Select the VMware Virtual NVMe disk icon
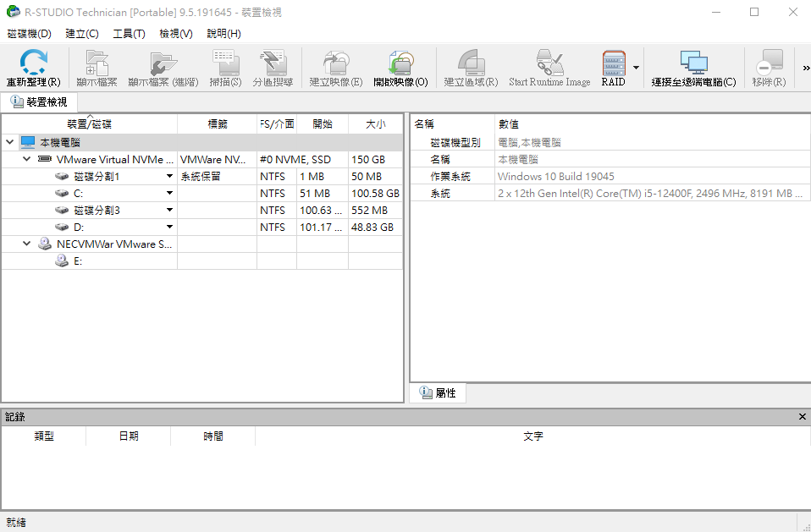The image size is (811, 532). click(x=45, y=159)
